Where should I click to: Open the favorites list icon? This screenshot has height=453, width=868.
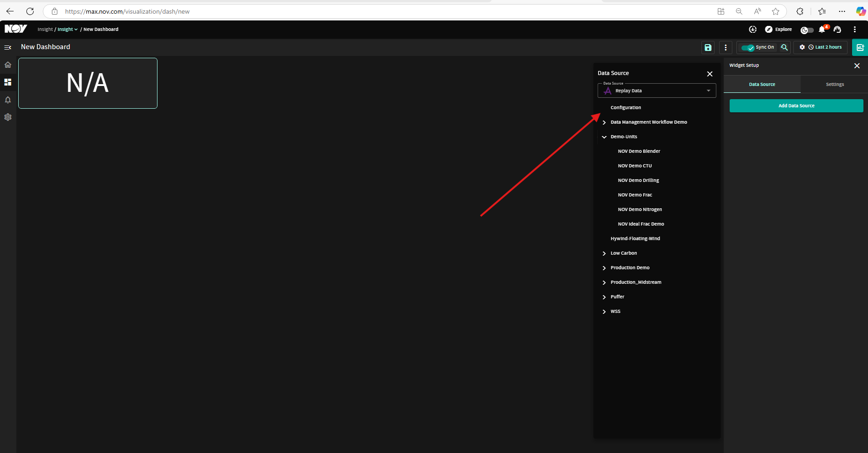[x=822, y=11]
